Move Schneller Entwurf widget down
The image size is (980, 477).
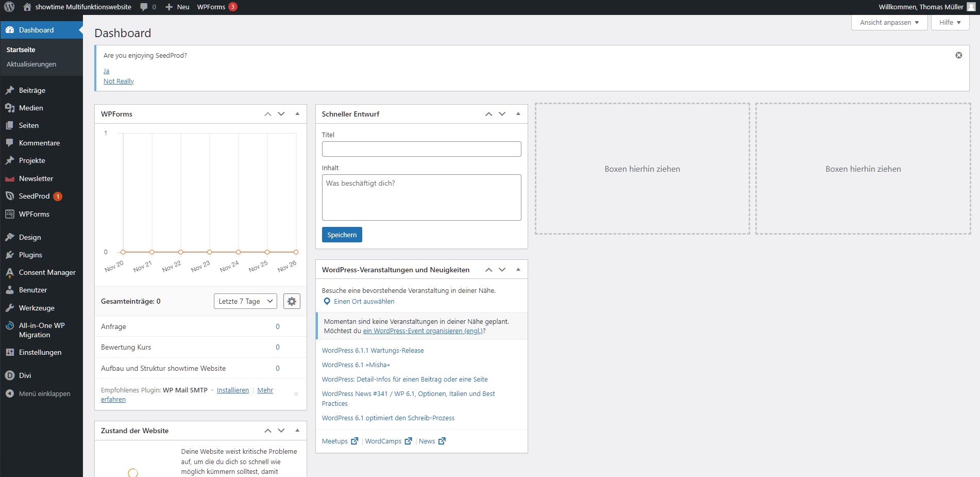(x=502, y=114)
